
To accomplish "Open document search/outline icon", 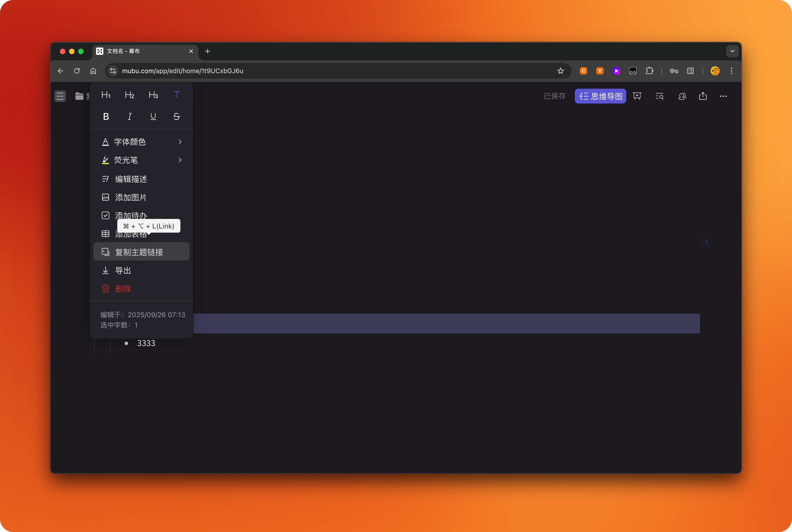I will point(659,96).
